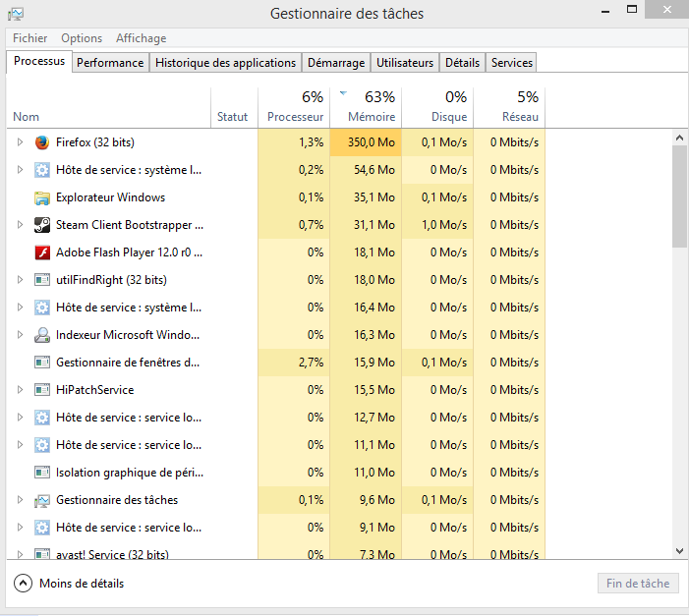Sort by the Statut column header
Screen dimensions: 689x616
click(234, 108)
